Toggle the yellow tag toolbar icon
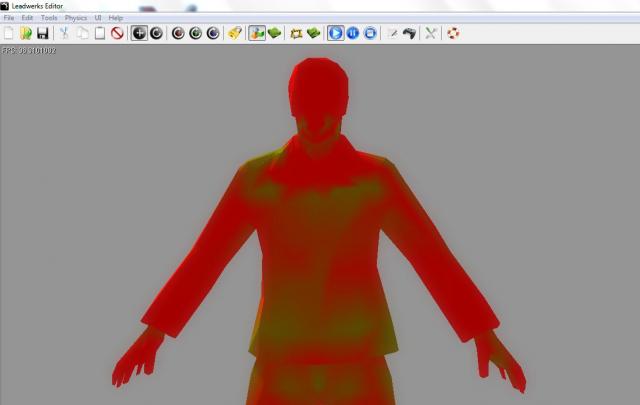This screenshot has height=405, width=640. 235,33
